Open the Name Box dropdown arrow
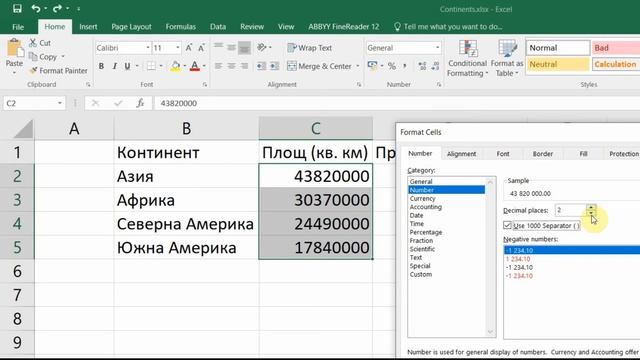This screenshot has height=360, width=640. [x=60, y=103]
